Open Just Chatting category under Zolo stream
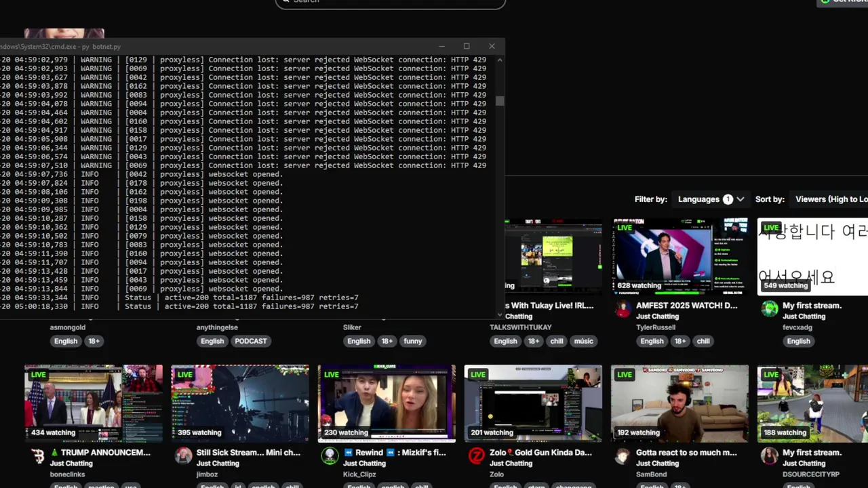This screenshot has width=868, height=488. point(511,464)
